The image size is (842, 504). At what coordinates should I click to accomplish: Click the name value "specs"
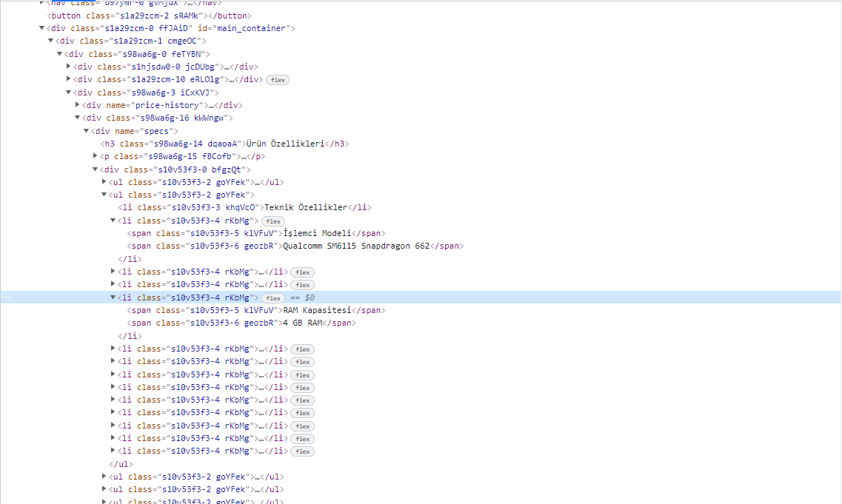[x=156, y=131]
